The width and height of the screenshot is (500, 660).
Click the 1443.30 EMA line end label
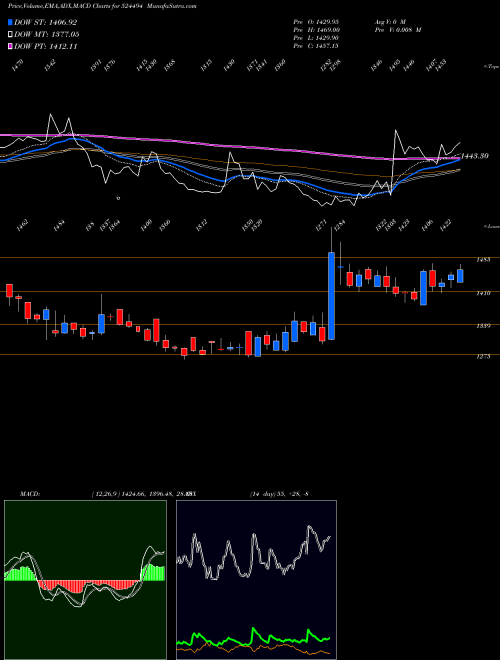pos(475,156)
